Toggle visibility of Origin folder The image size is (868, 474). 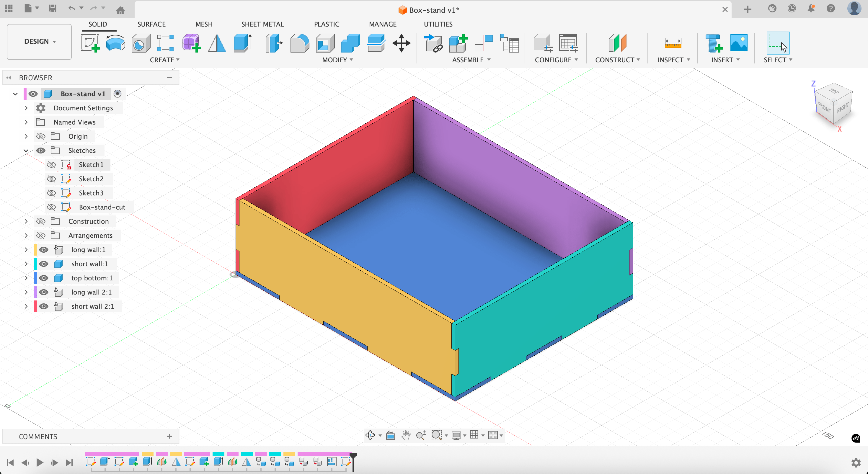pyautogui.click(x=41, y=136)
